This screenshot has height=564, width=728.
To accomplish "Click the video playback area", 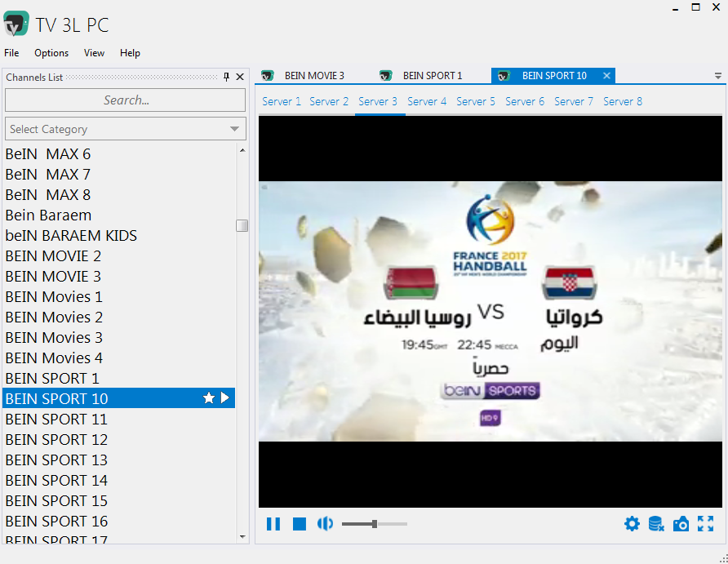I will pyautogui.click(x=491, y=312).
